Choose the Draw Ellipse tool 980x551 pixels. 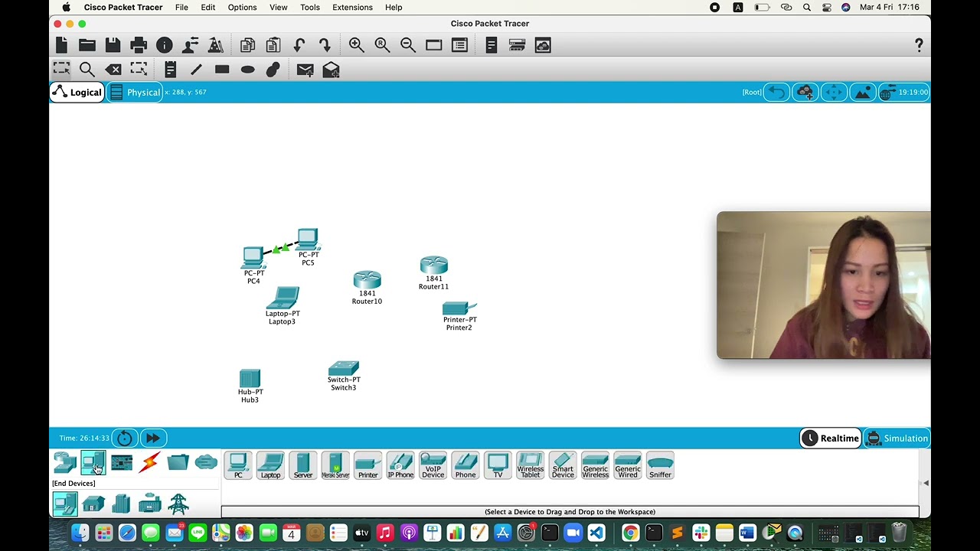click(247, 70)
